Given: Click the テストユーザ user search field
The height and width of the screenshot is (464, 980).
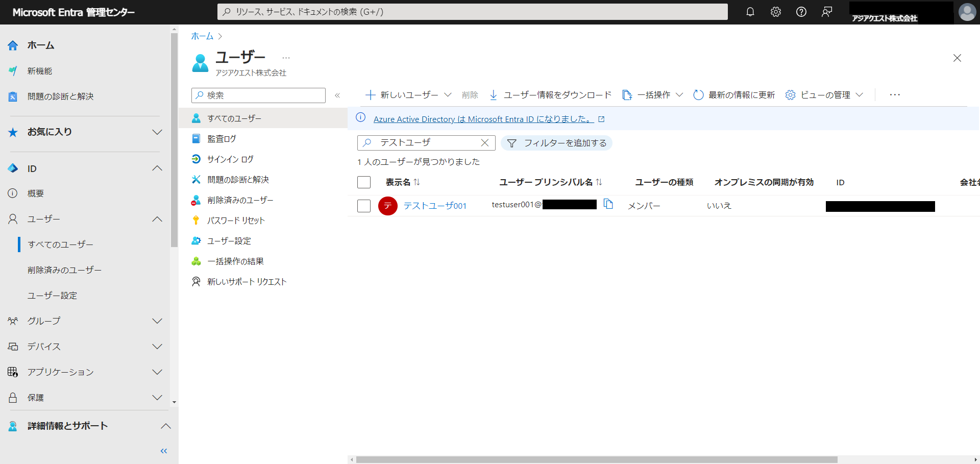Looking at the screenshot, I should click(426, 143).
